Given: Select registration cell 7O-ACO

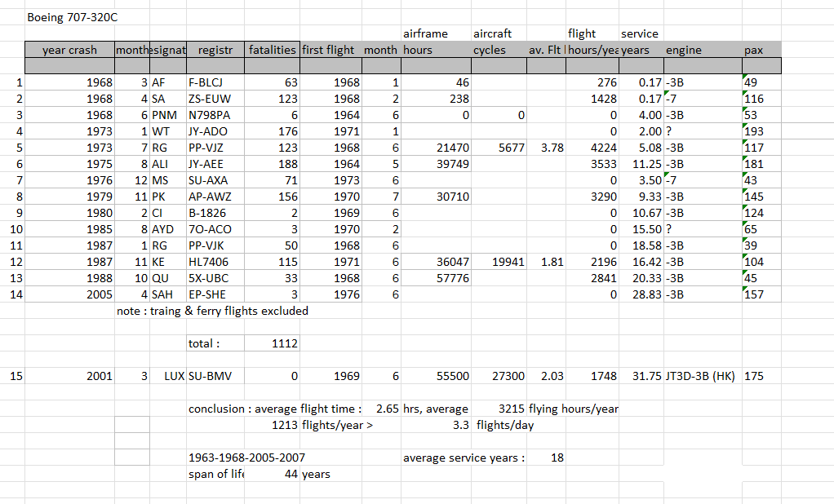Looking at the screenshot, I should click(215, 229).
